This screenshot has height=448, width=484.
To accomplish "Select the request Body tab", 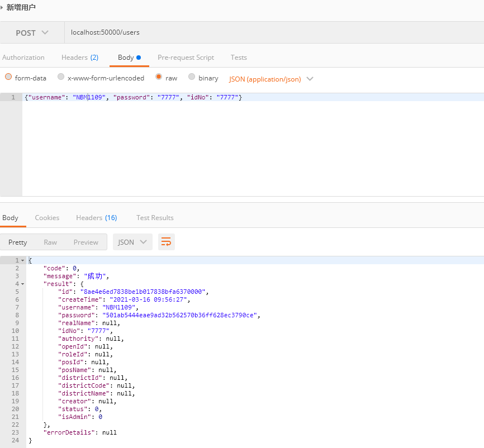I will coord(129,58).
